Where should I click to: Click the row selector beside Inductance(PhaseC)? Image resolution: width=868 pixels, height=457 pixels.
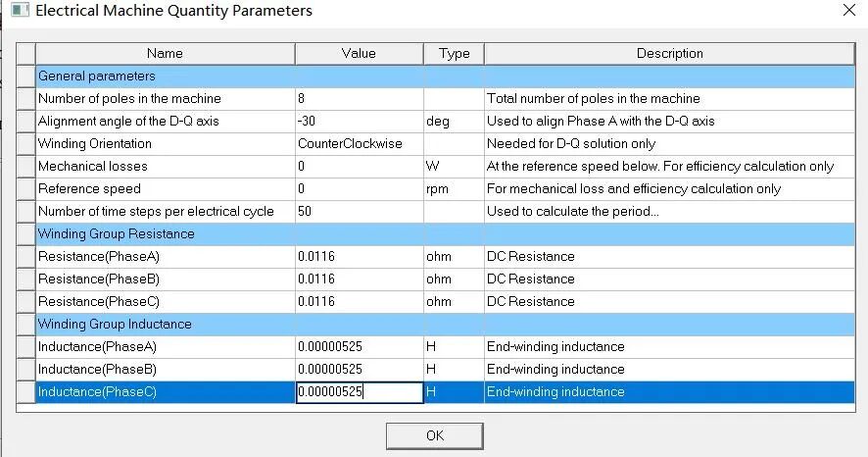(26, 392)
